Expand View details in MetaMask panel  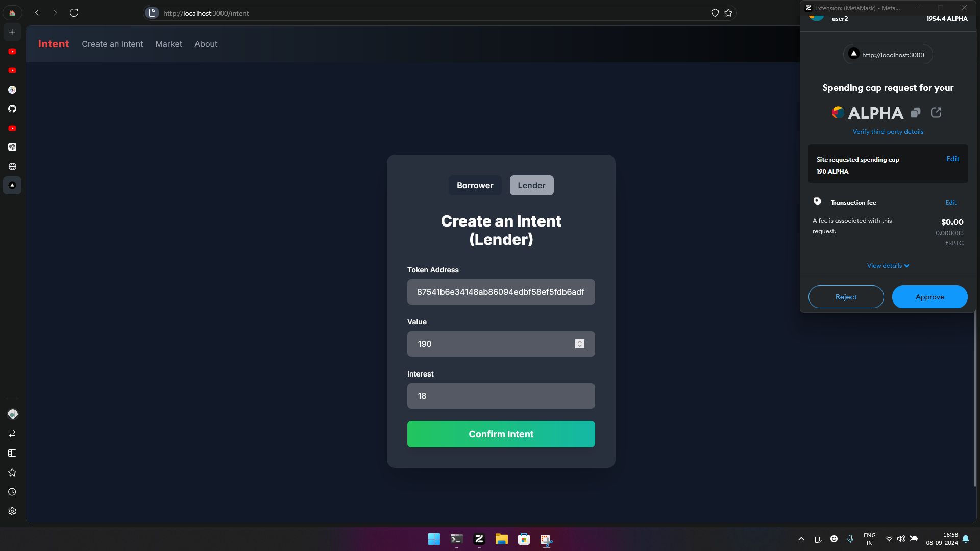(887, 266)
